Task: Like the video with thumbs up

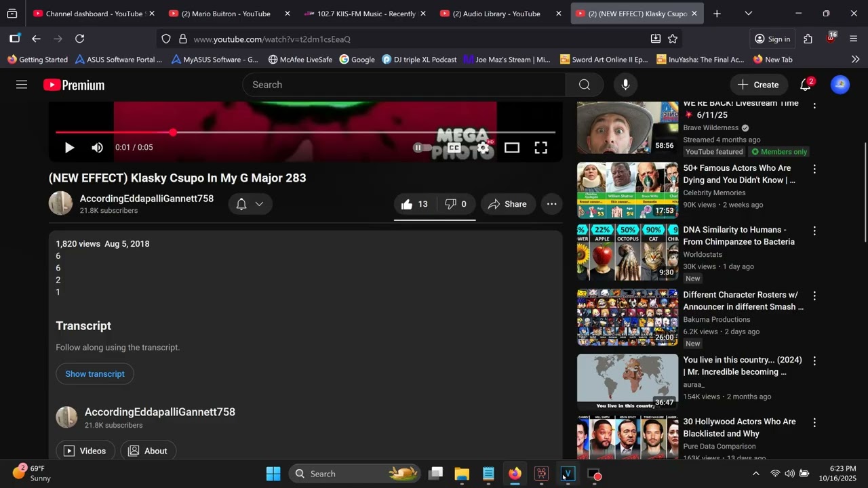Action: pos(415,204)
